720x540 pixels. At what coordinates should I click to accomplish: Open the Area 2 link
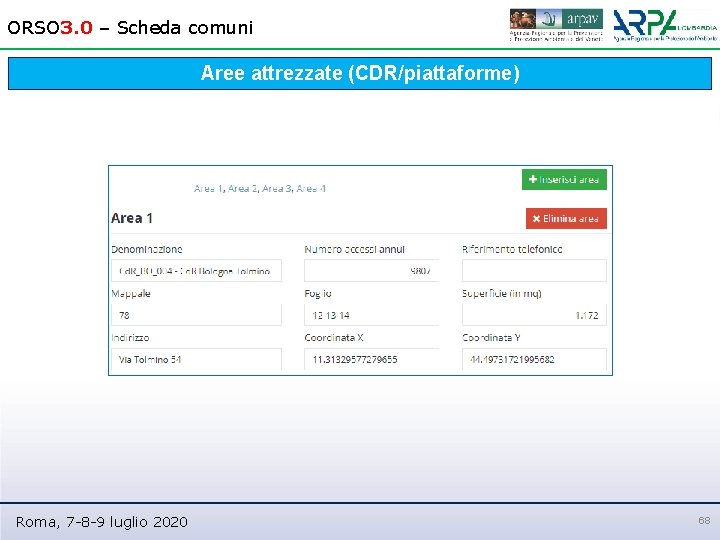click(x=242, y=189)
